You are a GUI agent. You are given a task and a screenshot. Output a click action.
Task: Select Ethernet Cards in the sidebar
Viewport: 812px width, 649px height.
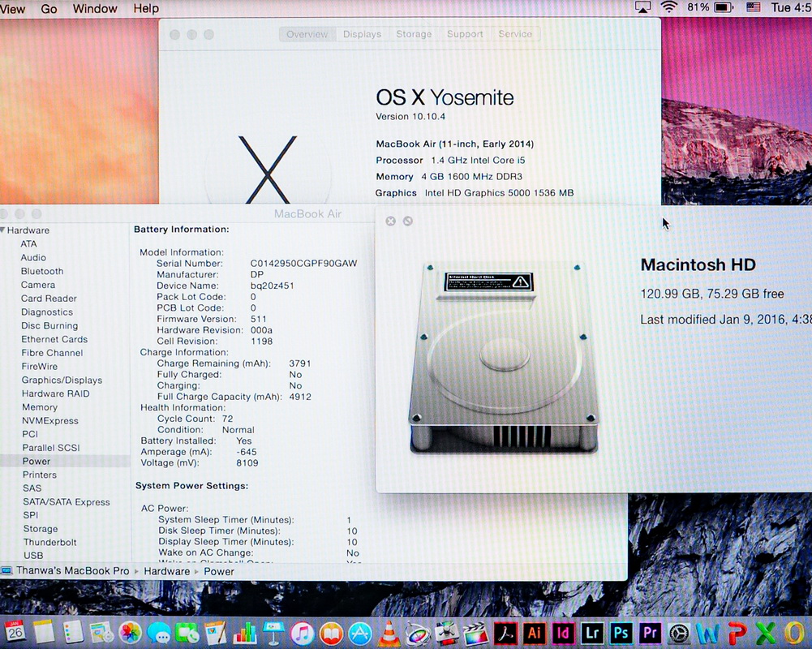(x=54, y=339)
